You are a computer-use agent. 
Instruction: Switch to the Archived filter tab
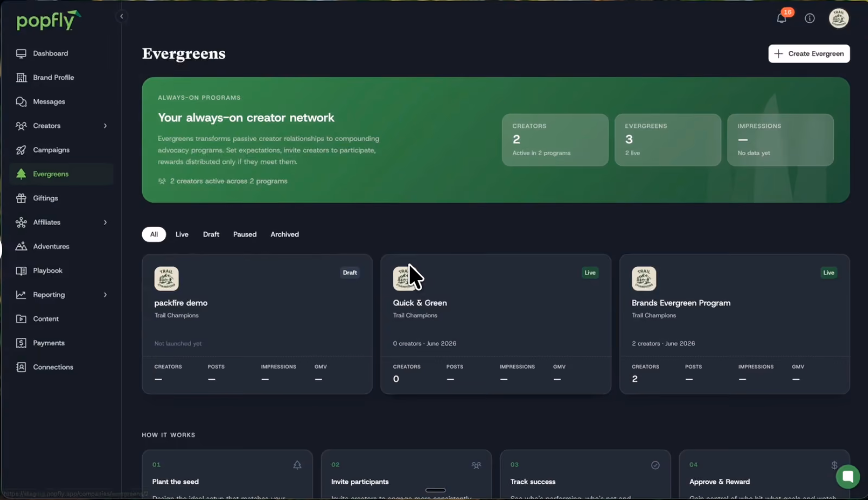tap(285, 234)
